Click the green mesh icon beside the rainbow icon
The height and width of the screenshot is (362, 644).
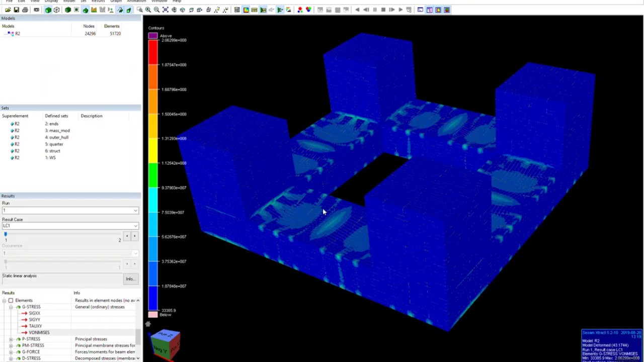tap(255, 10)
